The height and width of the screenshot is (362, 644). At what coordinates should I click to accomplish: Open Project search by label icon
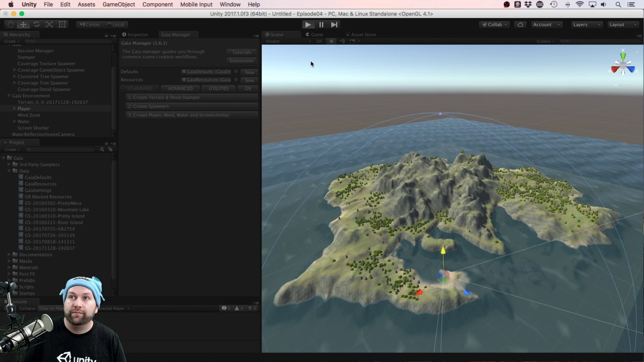click(110, 149)
